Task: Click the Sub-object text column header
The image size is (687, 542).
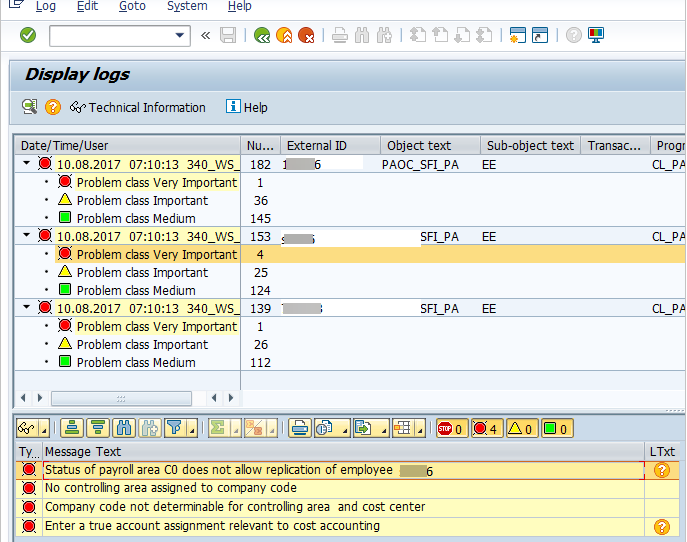Action: click(x=530, y=145)
